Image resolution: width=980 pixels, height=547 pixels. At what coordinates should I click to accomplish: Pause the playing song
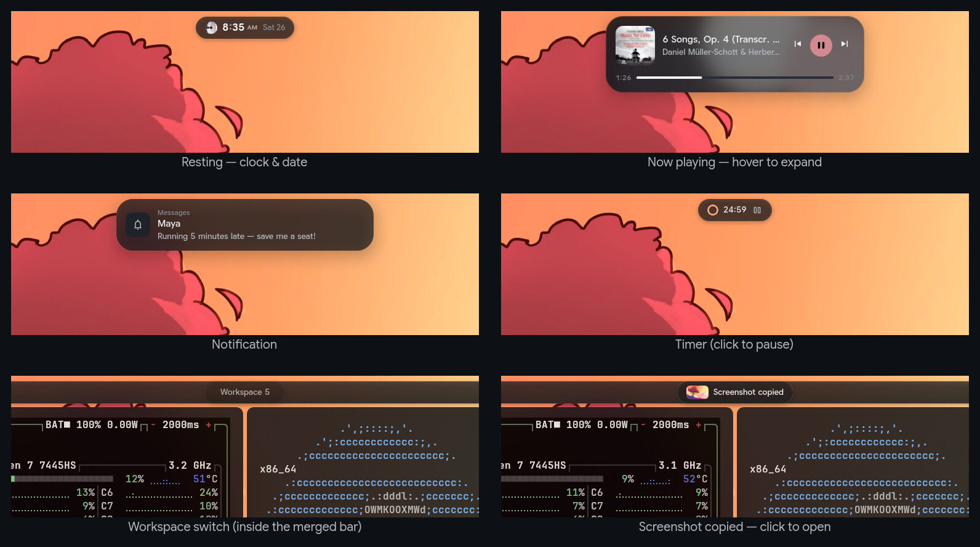coord(821,45)
